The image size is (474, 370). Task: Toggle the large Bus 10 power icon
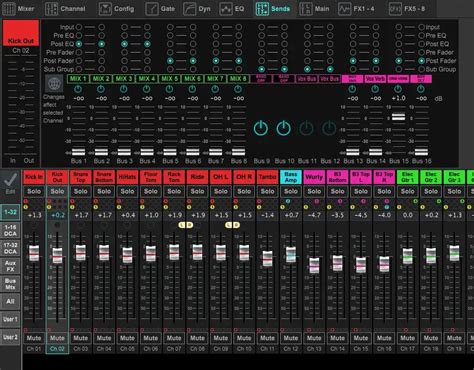pos(283,128)
